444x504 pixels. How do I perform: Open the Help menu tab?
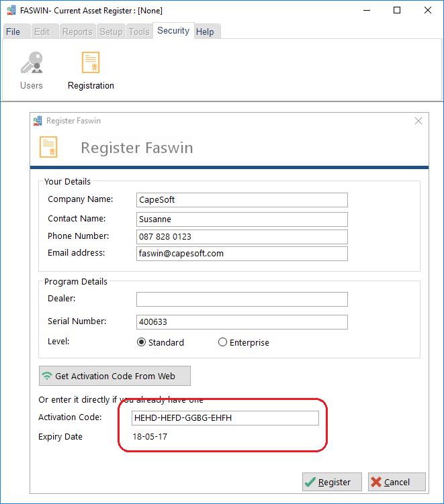[x=205, y=32]
